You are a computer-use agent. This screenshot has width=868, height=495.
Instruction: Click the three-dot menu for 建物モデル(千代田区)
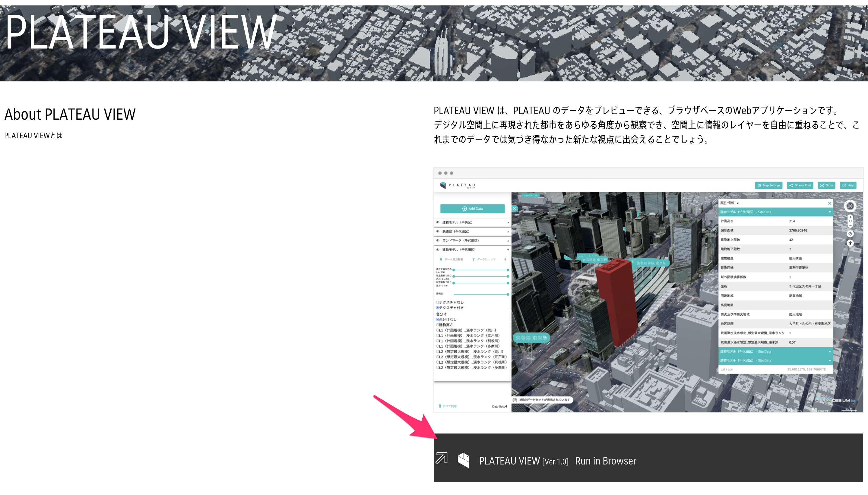point(505,260)
